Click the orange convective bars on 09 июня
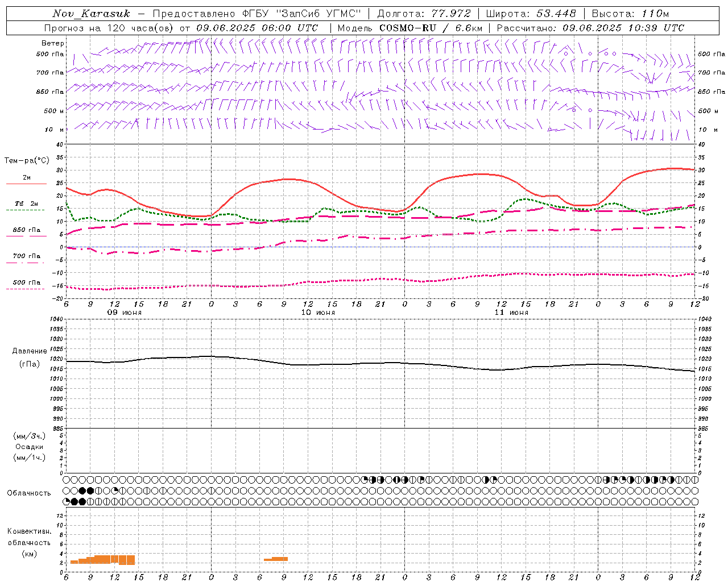Screen dimensions: 728x582 pyautogui.click(x=102, y=560)
